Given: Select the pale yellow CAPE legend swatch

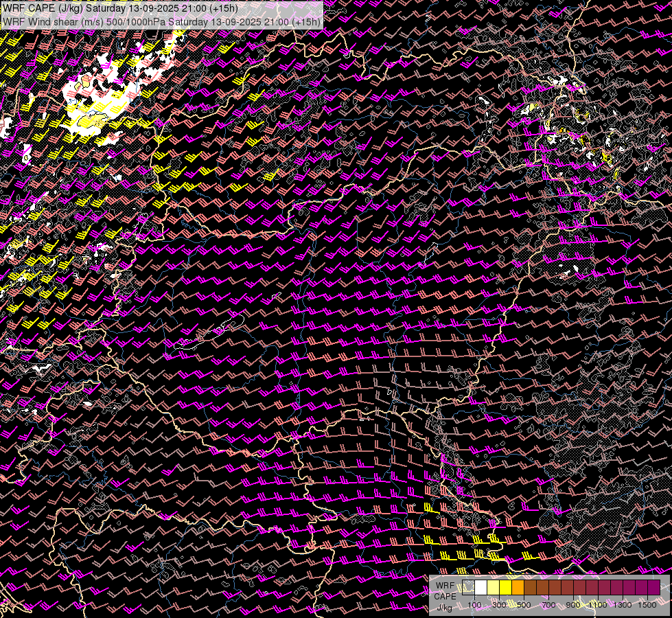Looking at the screenshot, I should (x=494, y=587).
